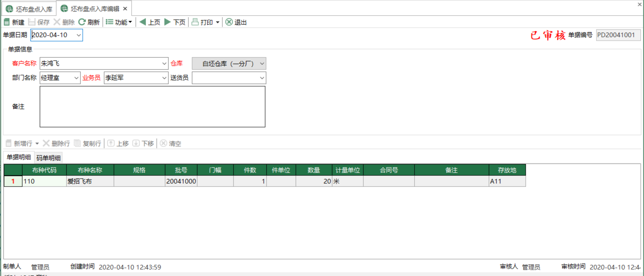Expand the 仓库 warehouse dropdown

point(262,64)
